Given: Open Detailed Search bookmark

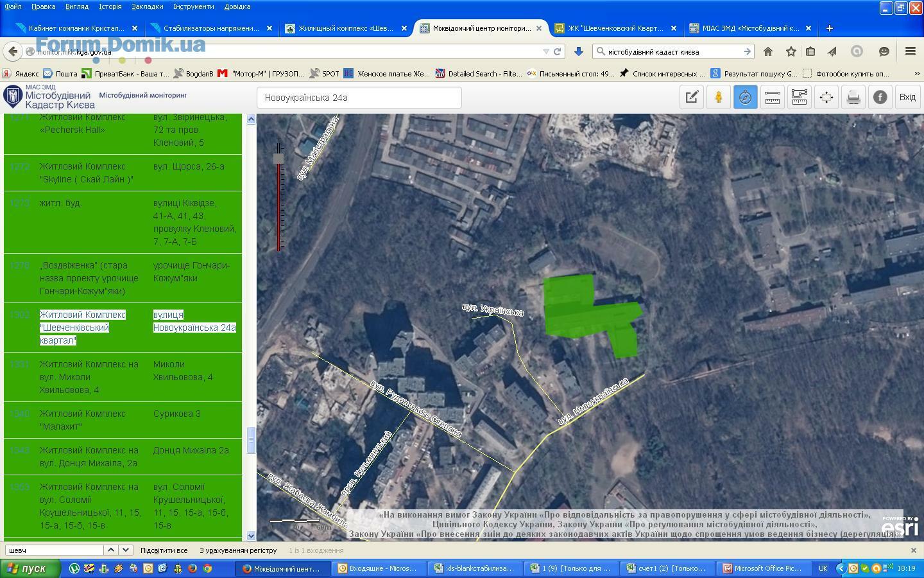Looking at the screenshot, I should (x=479, y=73).
